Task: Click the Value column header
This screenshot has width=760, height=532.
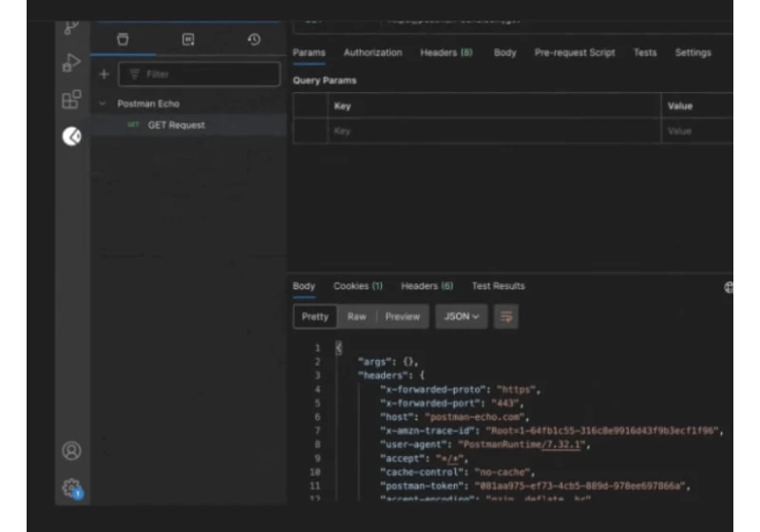Action: coord(679,105)
